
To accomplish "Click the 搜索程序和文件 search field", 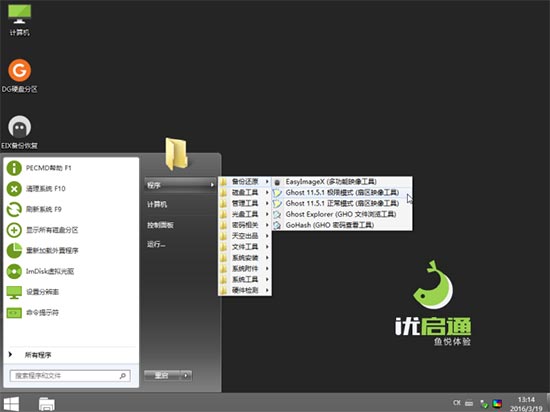I will point(70,376).
